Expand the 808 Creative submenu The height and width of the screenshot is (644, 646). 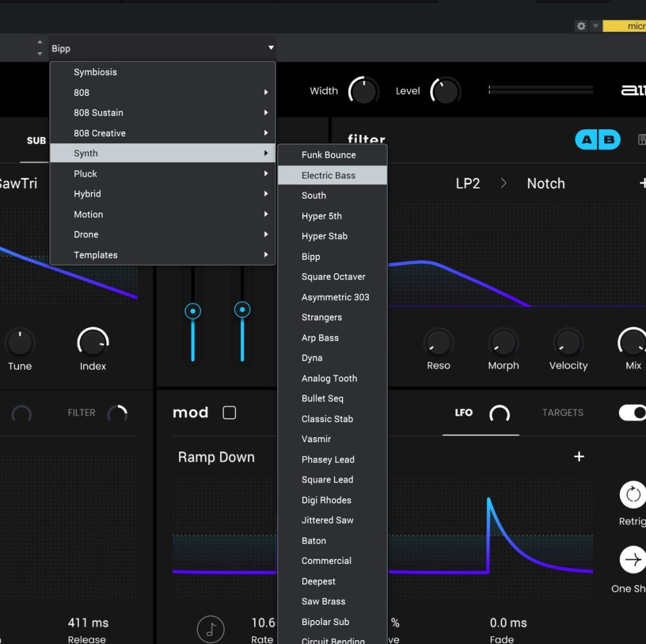point(162,133)
